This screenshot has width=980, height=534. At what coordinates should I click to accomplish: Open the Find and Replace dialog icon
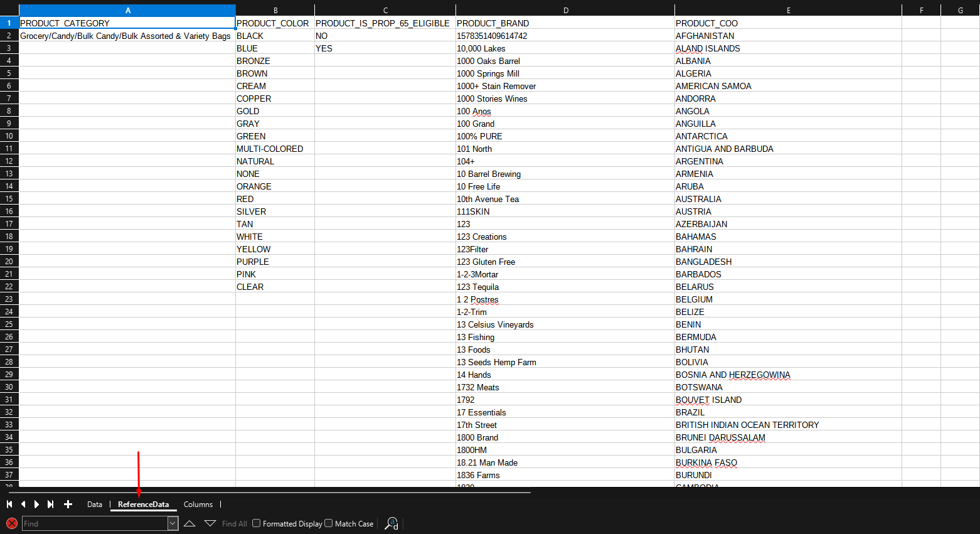pos(391,523)
